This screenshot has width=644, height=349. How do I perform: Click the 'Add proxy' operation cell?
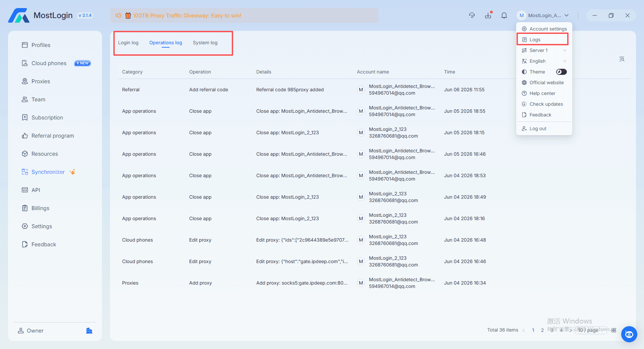click(201, 283)
